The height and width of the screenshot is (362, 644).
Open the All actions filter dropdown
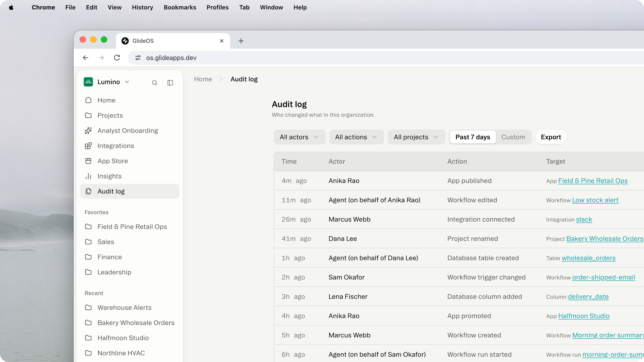tap(356, 137)
